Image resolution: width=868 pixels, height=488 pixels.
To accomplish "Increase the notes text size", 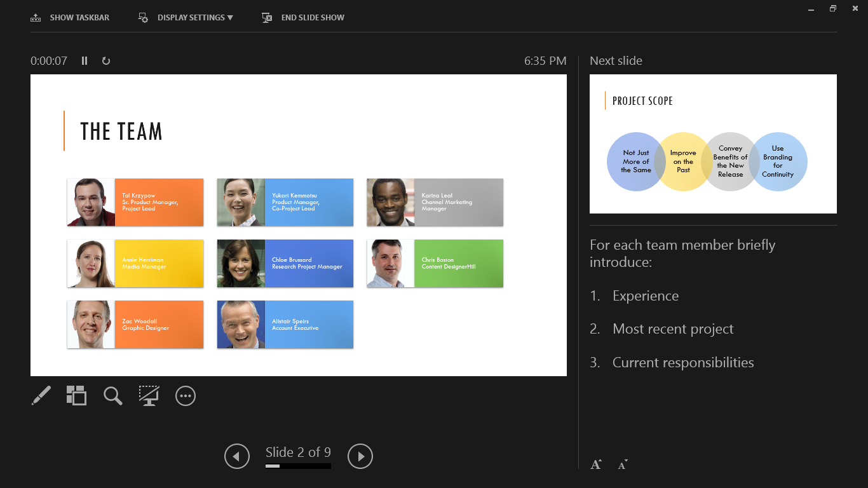I will tap(596, 464).
